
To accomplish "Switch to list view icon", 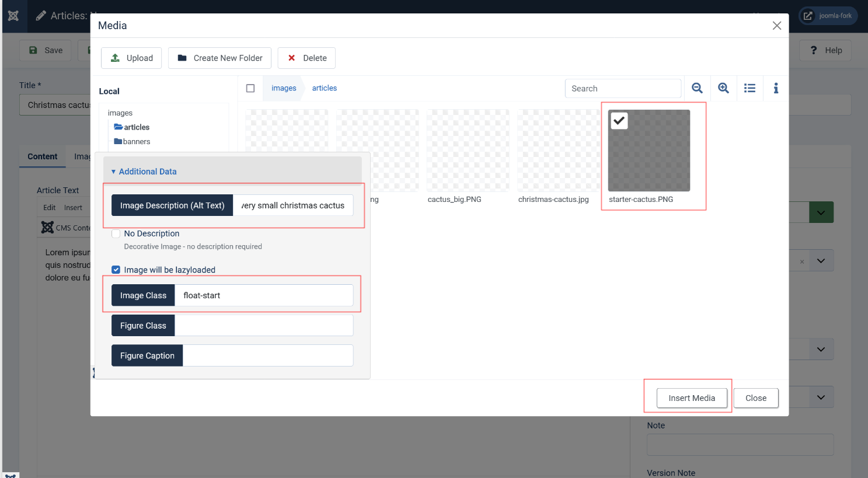I will tap(750, 88).
